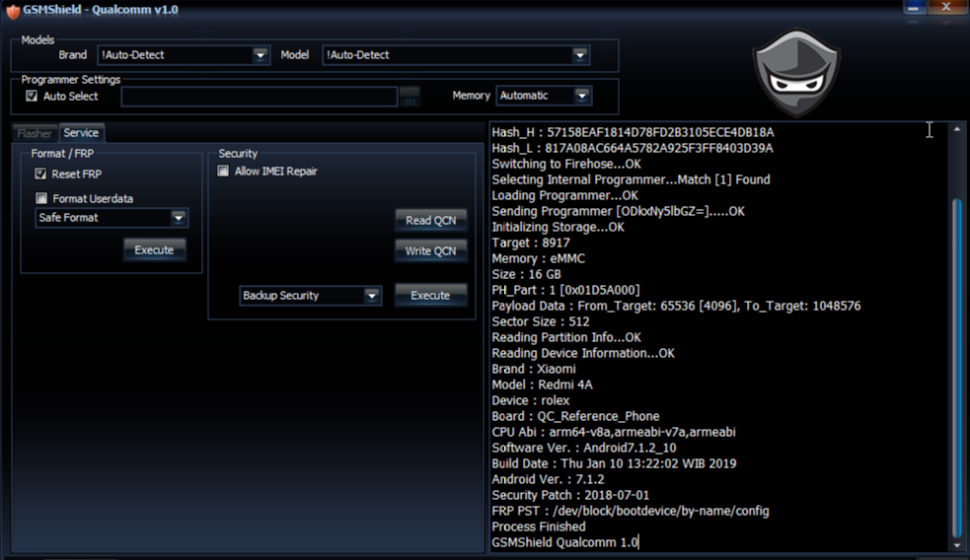Click the Read QCN button
This screenshot has height=560, width=970.
pyautogui.click(x=430, y=220)
